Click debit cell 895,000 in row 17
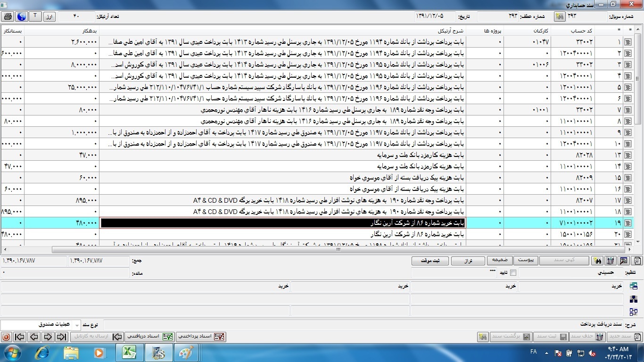 [x=62, y=200]
